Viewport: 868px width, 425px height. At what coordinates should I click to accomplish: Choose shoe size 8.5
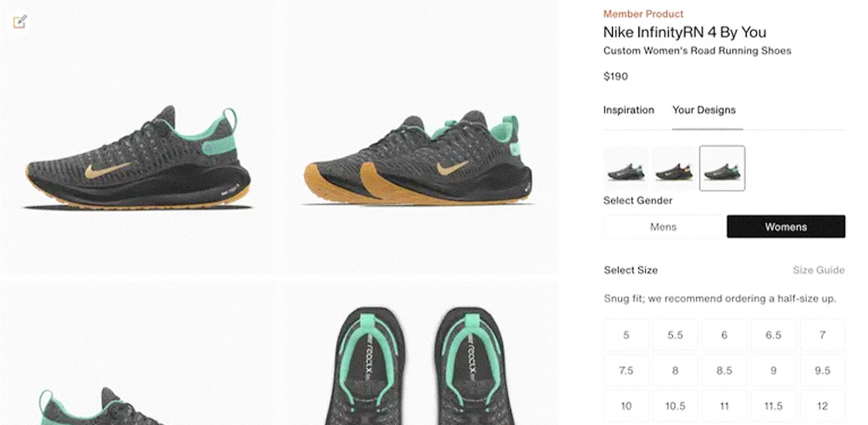pos(724,371)
